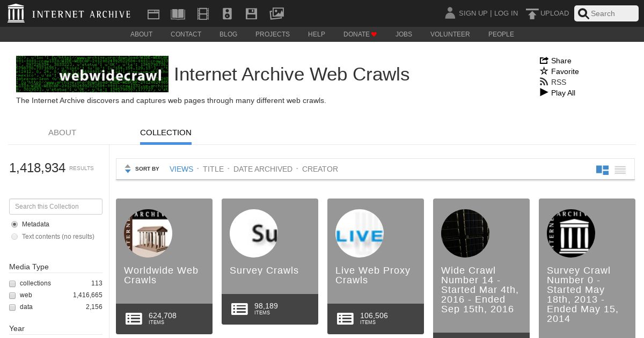This screenshot has height=338, width=644.
Task: Switch to list view
Action: (x=620, y=170)
